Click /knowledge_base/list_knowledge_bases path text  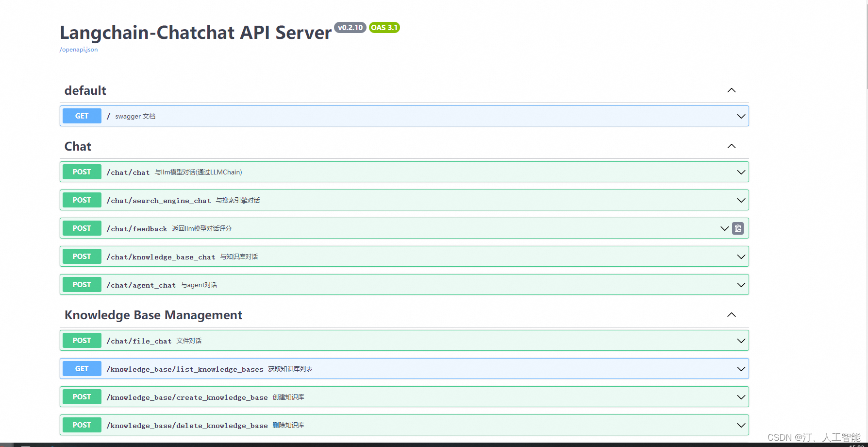(x=185, y=369)
